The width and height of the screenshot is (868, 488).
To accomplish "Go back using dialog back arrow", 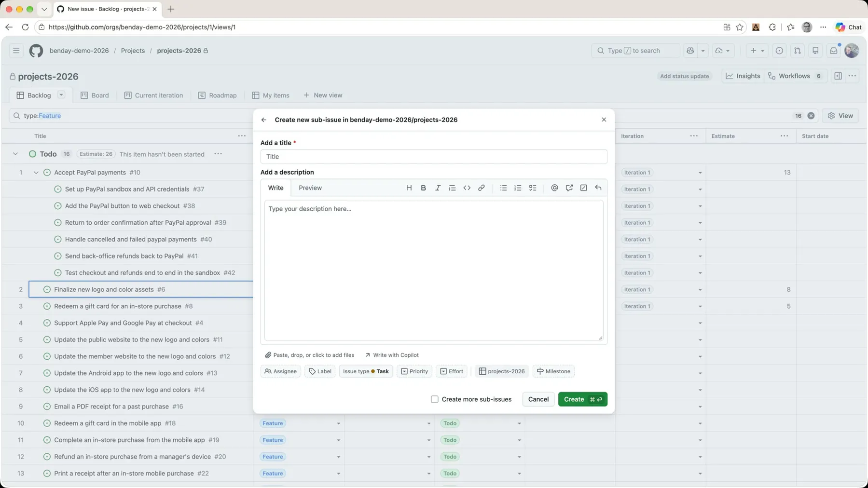I will (x=264, y=120).
